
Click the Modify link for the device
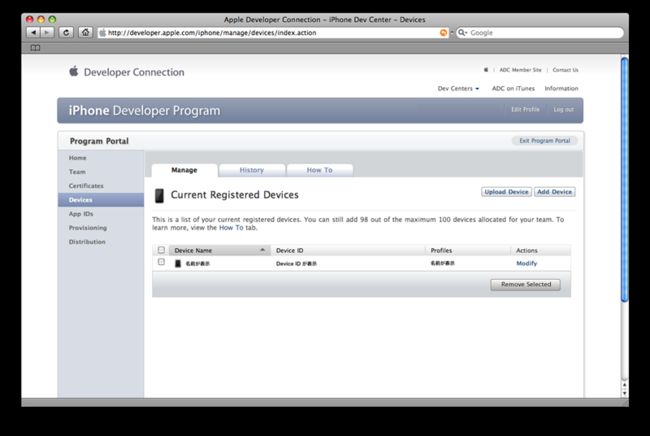526,264
